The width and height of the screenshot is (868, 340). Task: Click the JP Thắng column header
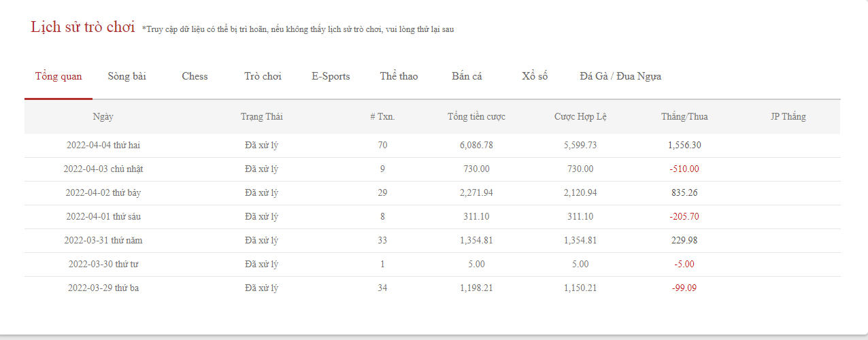coord(788,117)
